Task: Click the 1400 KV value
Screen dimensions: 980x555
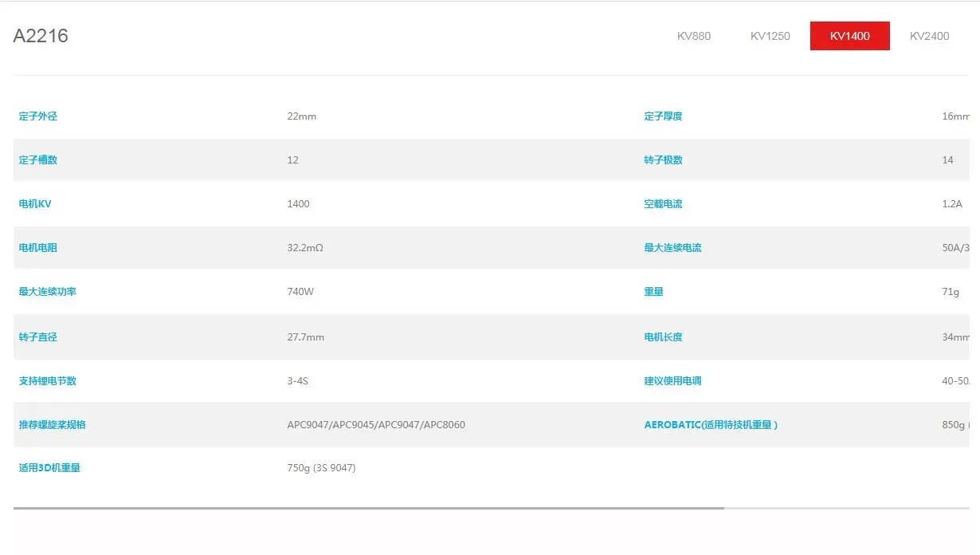Action: click(x=299, y=204)
